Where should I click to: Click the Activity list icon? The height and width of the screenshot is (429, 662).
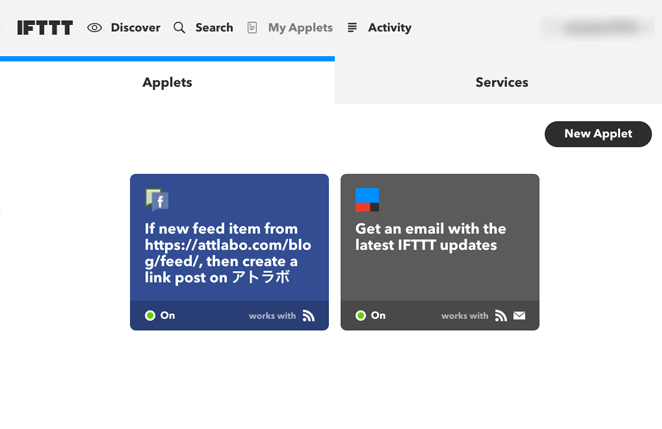pos(352,28)
